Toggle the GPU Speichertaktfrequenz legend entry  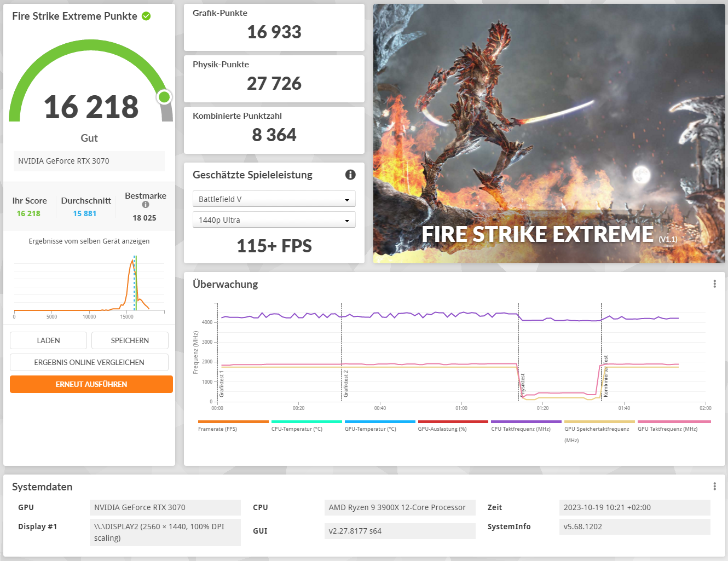599,431
